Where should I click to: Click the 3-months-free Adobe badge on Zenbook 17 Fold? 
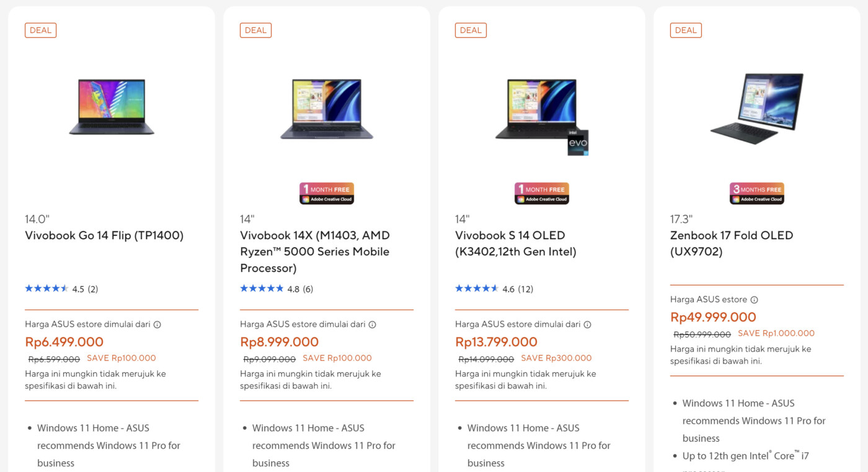[x=756, y=193]
